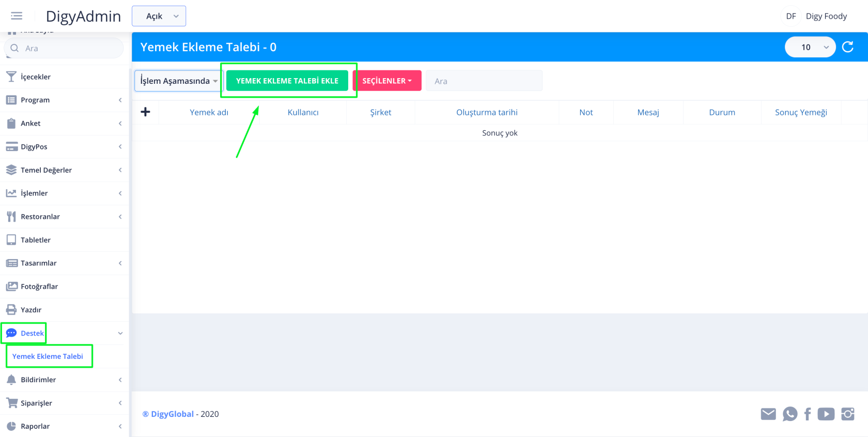Refresh the Yemek Ekleme Talebi list
This screenshot has height=437, width=868.
pyautogui.click(x=848, y=47)
